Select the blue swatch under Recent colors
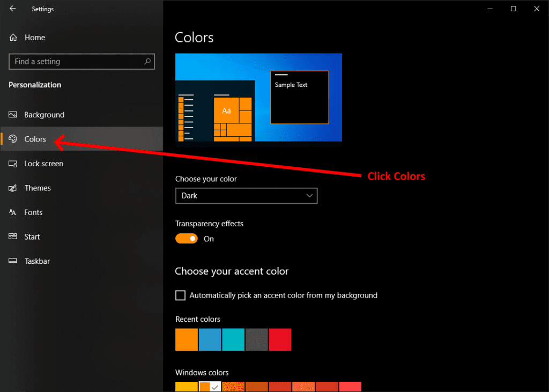The image size is (549, 392). click(210, 339)
